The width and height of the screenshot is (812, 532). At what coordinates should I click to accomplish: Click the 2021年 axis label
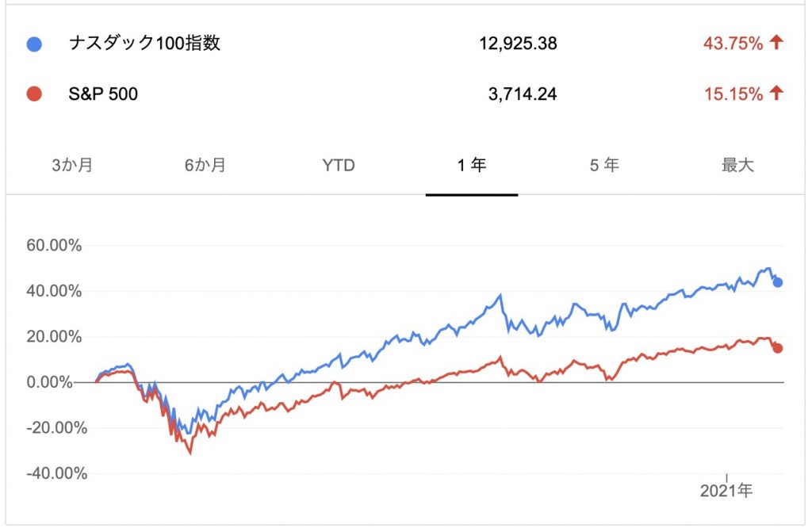tap(726, 490)
